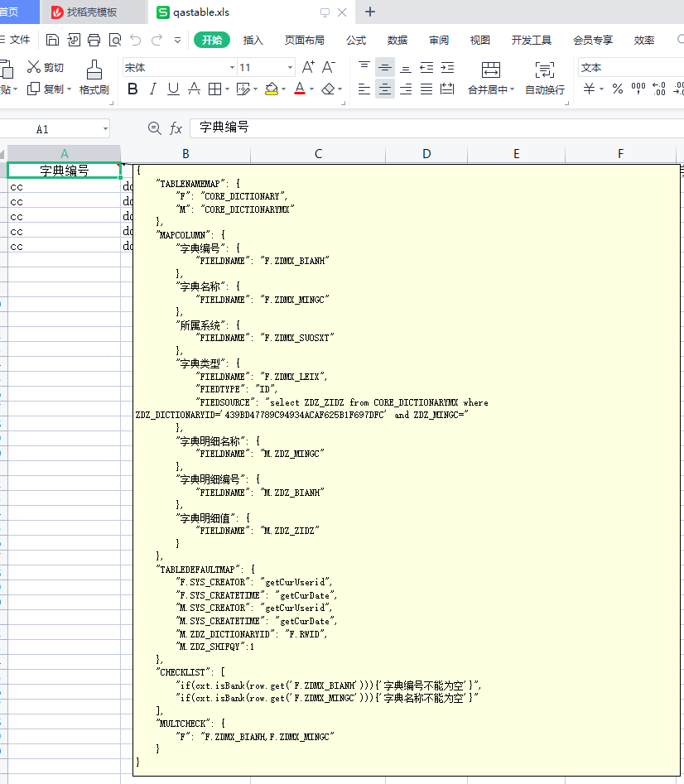This screenshot has width=684, height=784.
Task: Switch to the 插入 (Insert) ribbon tab
Action: pyautogui.click(x=253, y=40)
